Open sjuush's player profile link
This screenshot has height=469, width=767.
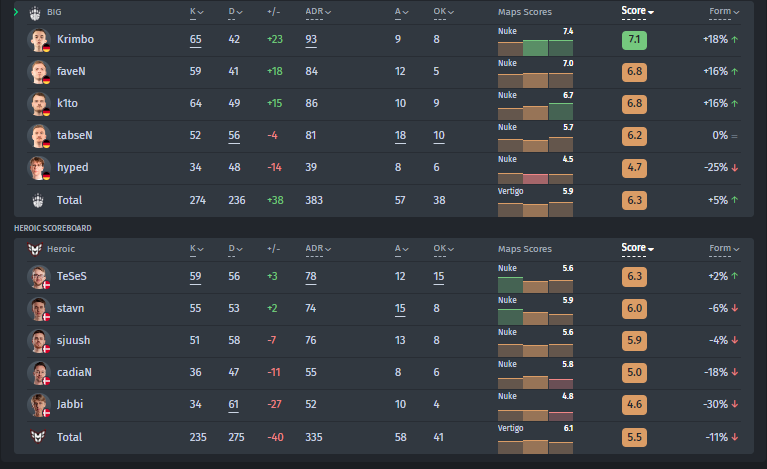point(73,340)
